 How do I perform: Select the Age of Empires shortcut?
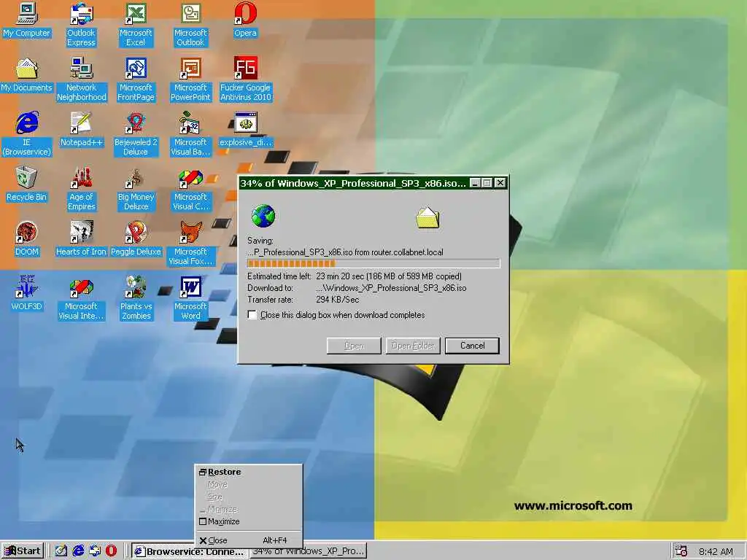(81, 189)
